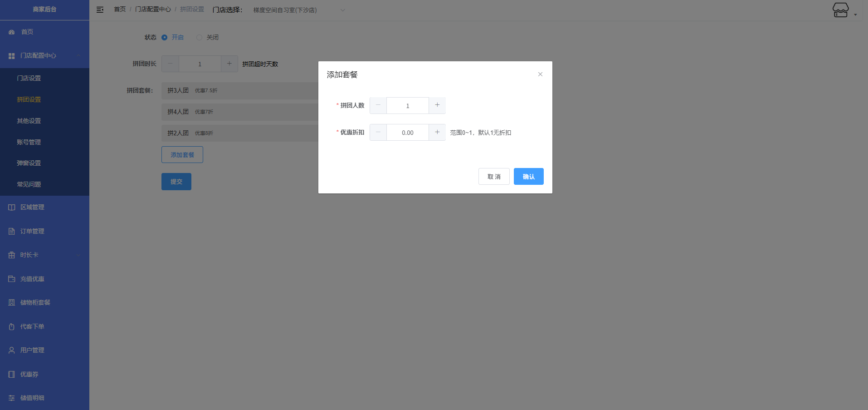
Task: Click the store avatar icon at top right
Action: (x=840, y=10)
